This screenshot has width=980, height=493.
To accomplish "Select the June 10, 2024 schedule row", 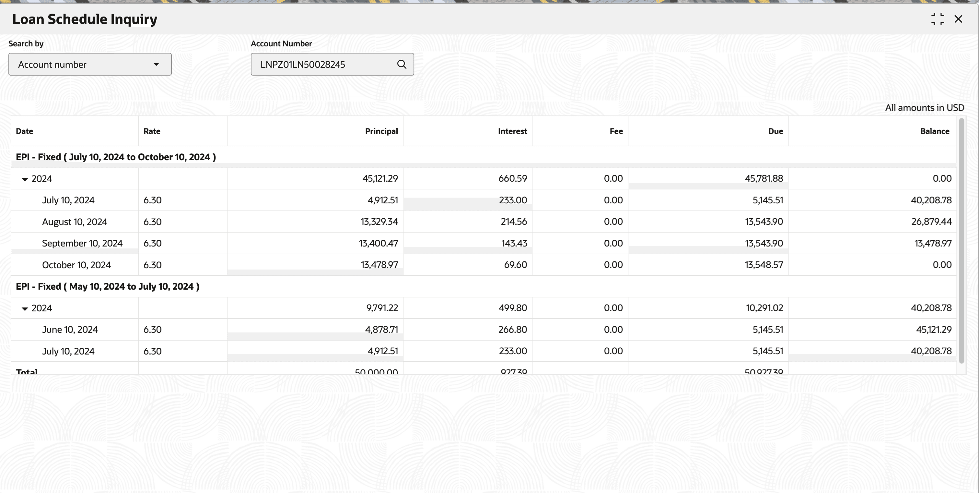I will click(70, 330).
